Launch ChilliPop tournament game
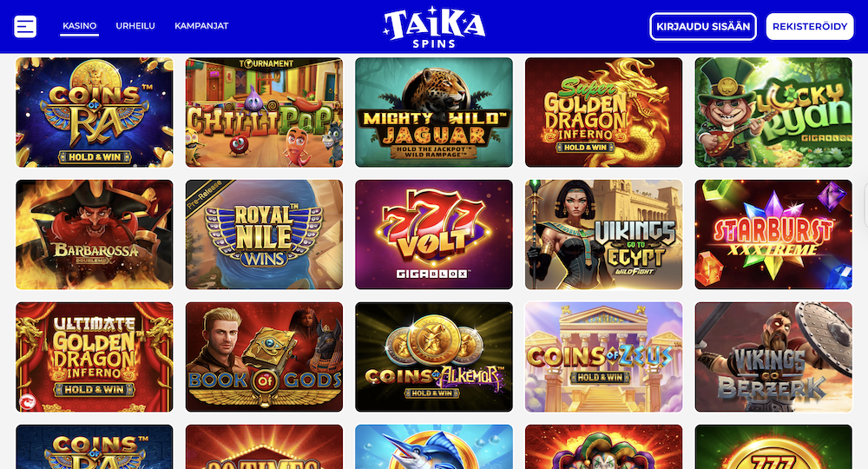This screenshot has height=469, width=868. (264, 112)
